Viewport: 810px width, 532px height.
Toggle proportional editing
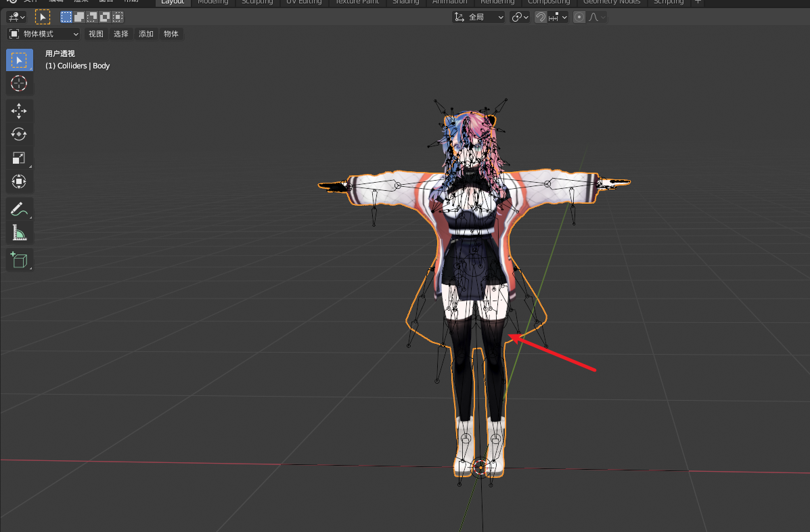[579, 17]
